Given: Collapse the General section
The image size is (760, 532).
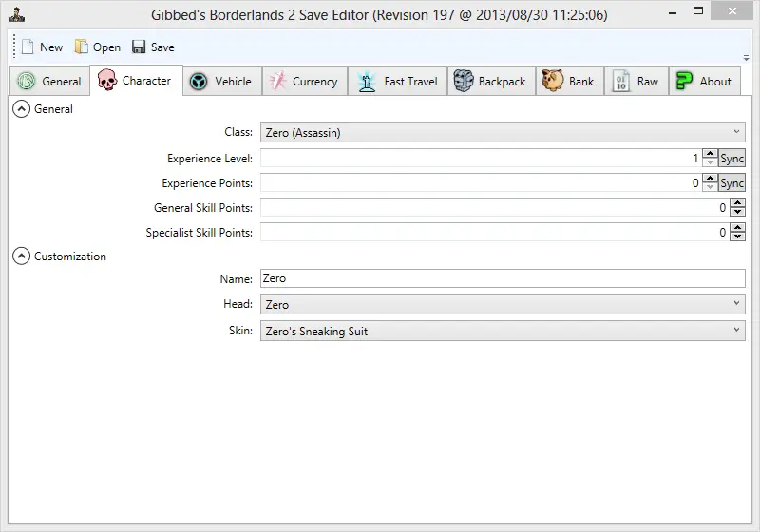Looking at the screenshot, I should [x=21, y=109].
